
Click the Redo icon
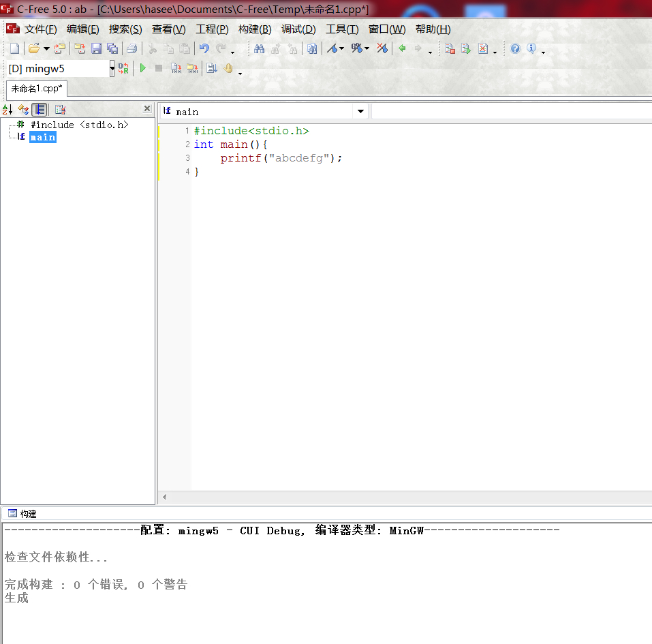(x=221, y=48)
